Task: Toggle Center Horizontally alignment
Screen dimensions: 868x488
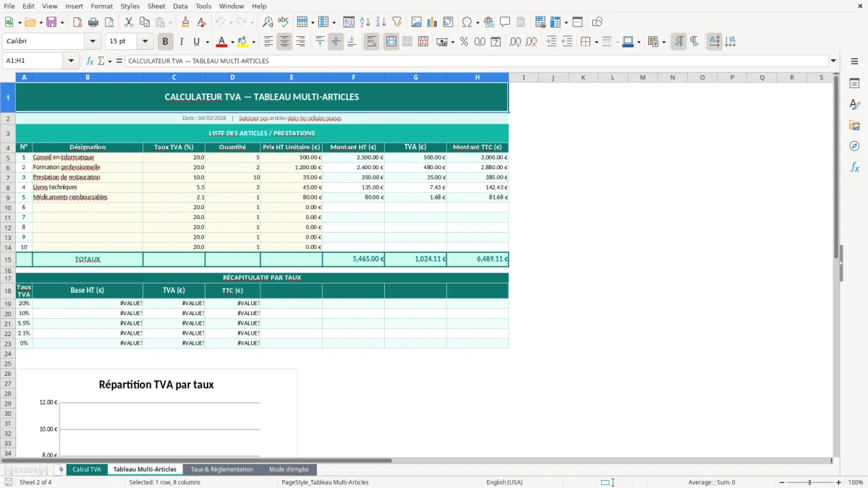Action: (284, 42)
